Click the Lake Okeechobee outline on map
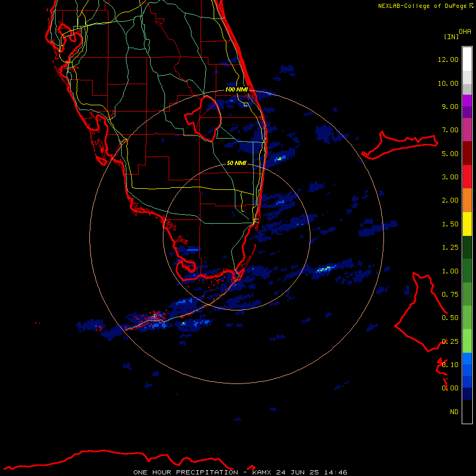This screenshot has height=476, width=476. pyautogui.click(x=203, y=118)
